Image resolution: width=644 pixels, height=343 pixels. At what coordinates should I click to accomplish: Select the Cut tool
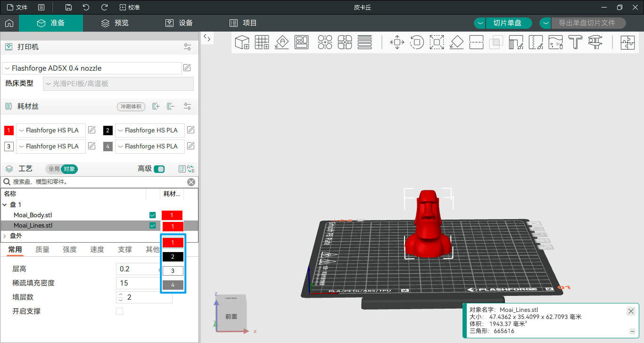pyautogui.click(x=476, y=42)
